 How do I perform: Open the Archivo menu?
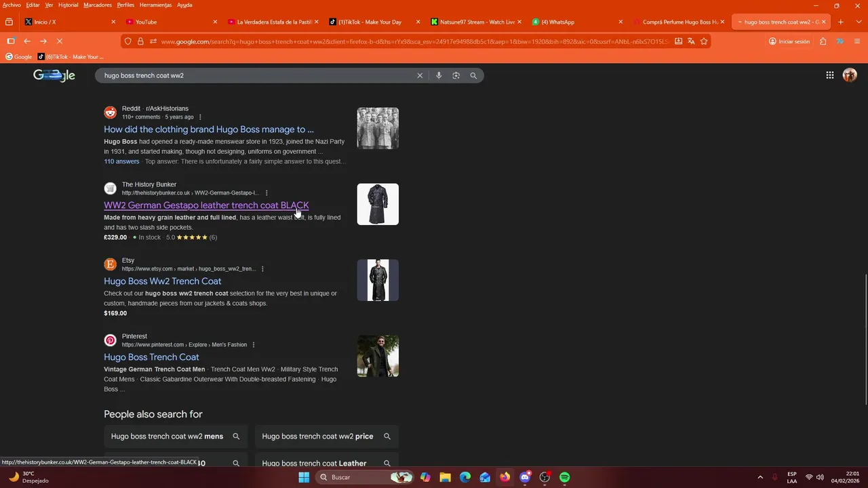[12, 5]
